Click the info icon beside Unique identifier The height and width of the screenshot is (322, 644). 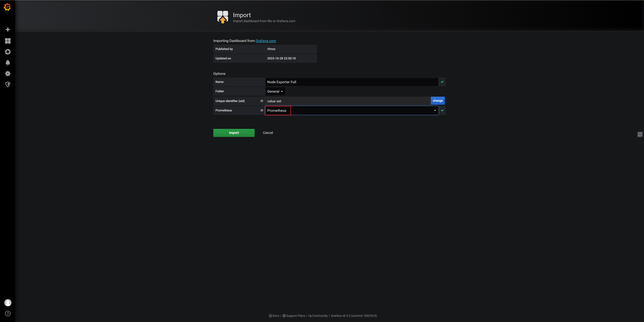click(x=262, y=101)
